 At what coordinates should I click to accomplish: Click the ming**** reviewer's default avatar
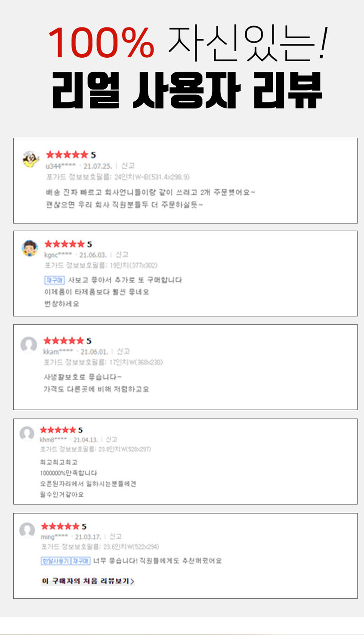point(27,530)
